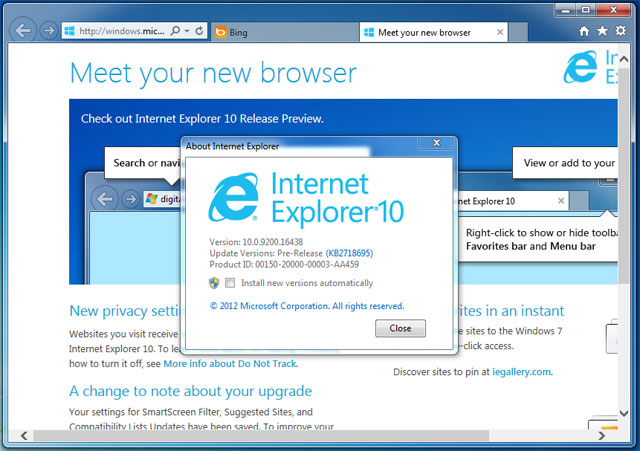
Task: Click the UAC shield icon beside the checkbox
Action: tap(214, 283)
